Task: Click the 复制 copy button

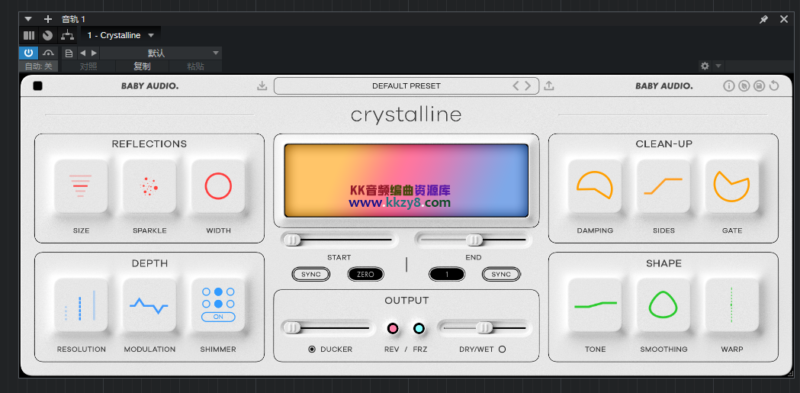Action: pyautogui.click(x=142, y=66)
